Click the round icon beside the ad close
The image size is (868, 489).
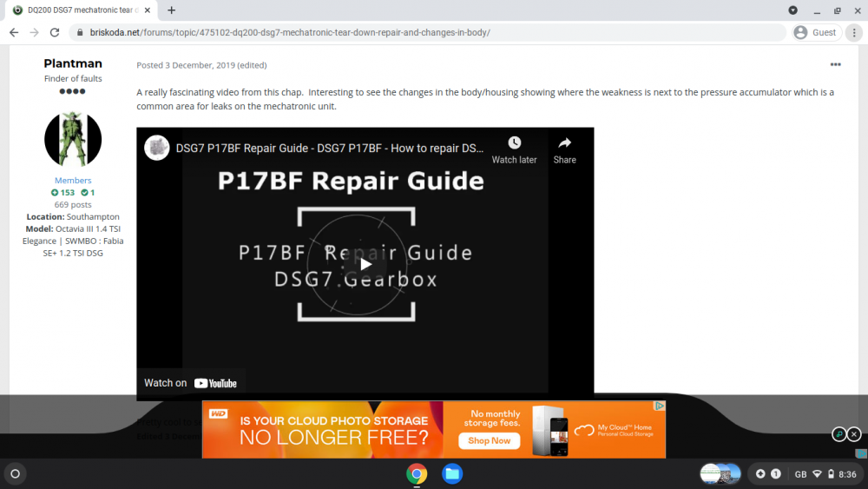point(839,434)
